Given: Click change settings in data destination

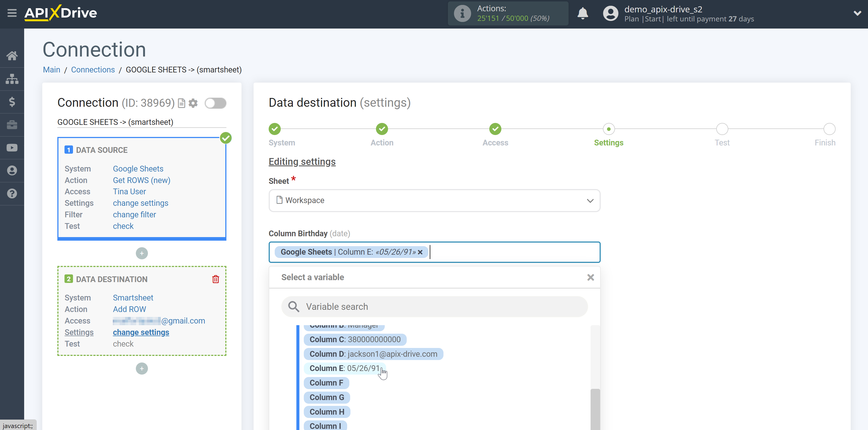Looking at the screenshot, I should tap(141, 332).
